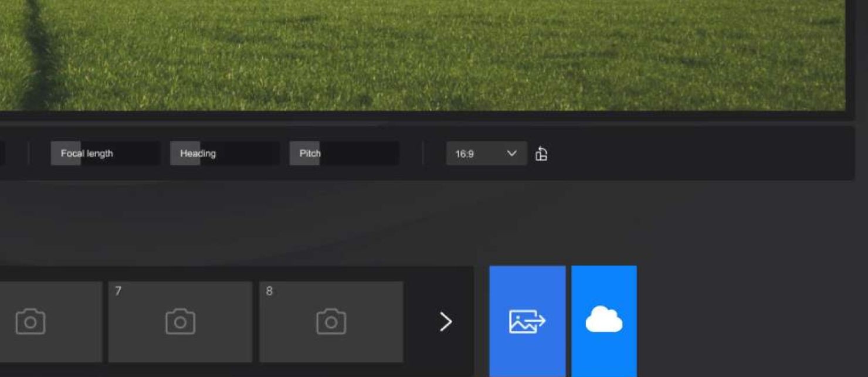
Task: Click the partially visible camera icon left of slot 7
Action: pos(30,322)
